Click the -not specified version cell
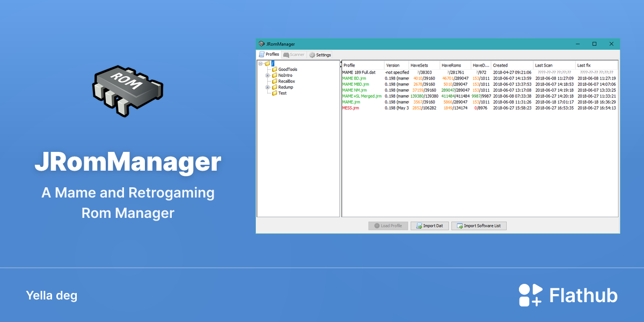 coord(397,72)
